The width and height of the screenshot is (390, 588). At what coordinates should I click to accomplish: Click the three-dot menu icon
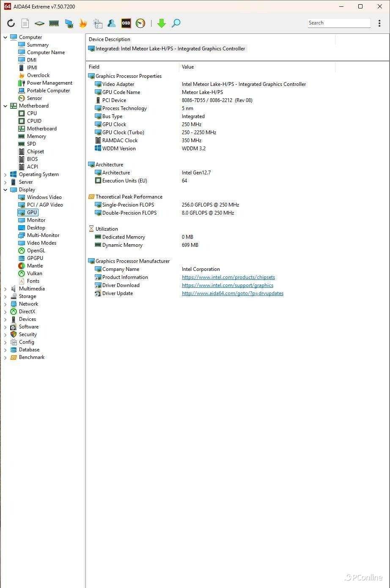pyautogui.click(x=379, y=23)
